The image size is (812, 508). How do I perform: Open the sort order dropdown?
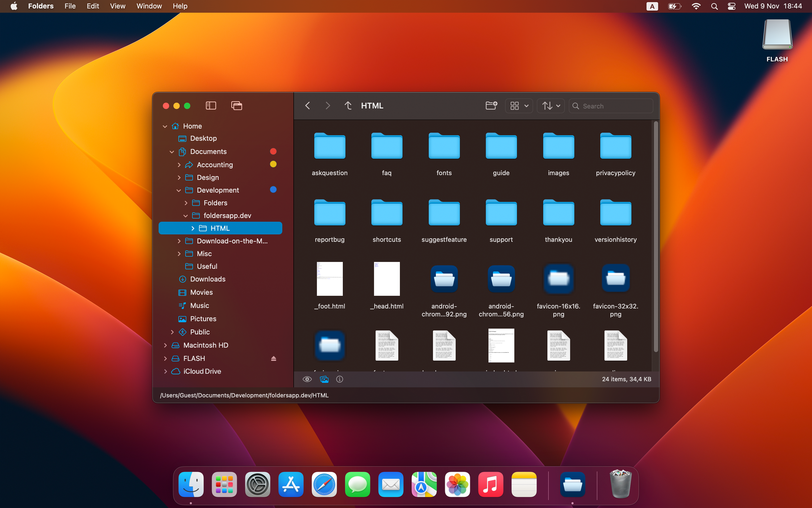coord(551,106)
